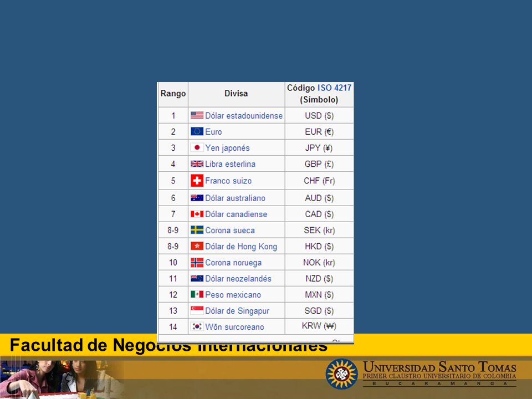The width and height of the screenshot is (532, 399).
Task: Click the Bucaramanga campus label
Action: click(x=439, y=383)
